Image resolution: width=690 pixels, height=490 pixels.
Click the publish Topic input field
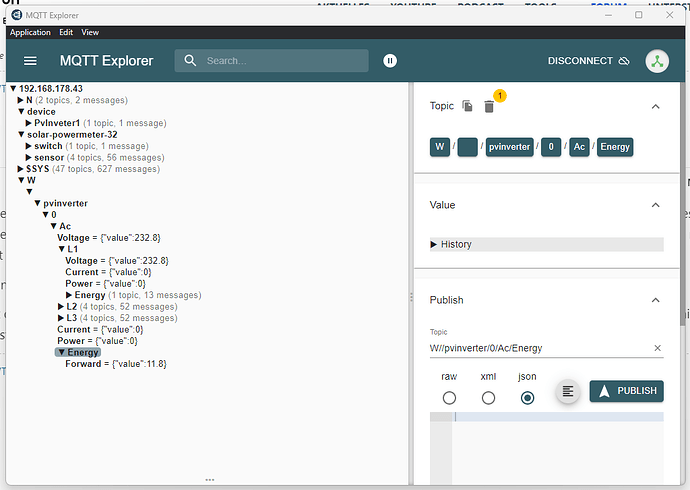pos(540,348)
